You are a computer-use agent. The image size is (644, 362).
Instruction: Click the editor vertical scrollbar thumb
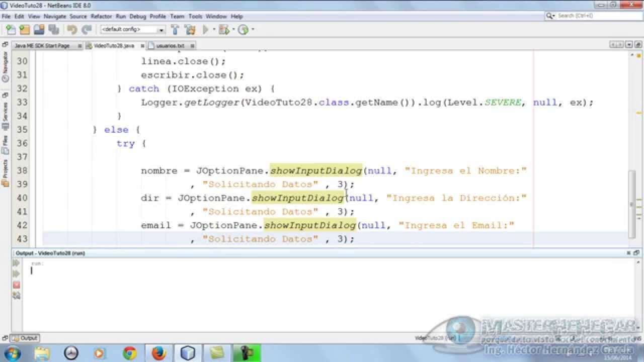tap(632, 204)
